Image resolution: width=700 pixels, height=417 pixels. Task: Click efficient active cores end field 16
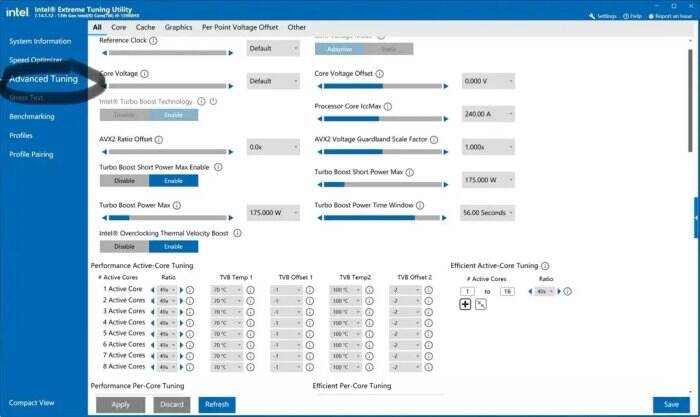tap(507, 292)
